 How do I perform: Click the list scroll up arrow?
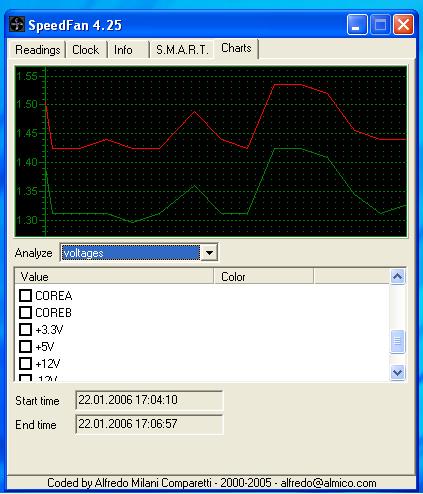pyautogui.click(x=397, y=276)
